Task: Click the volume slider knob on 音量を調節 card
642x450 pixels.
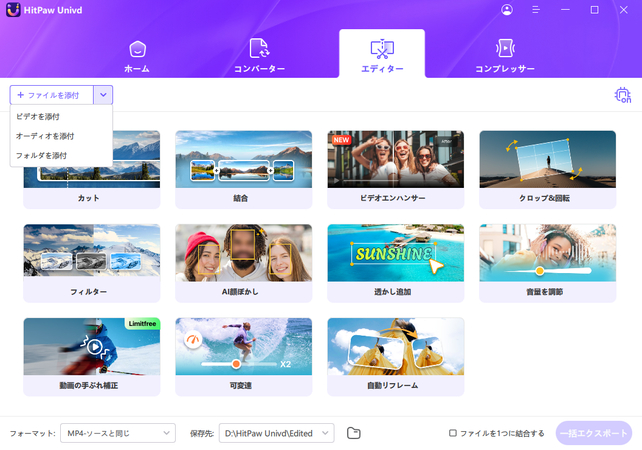Action: pos(540,271)
